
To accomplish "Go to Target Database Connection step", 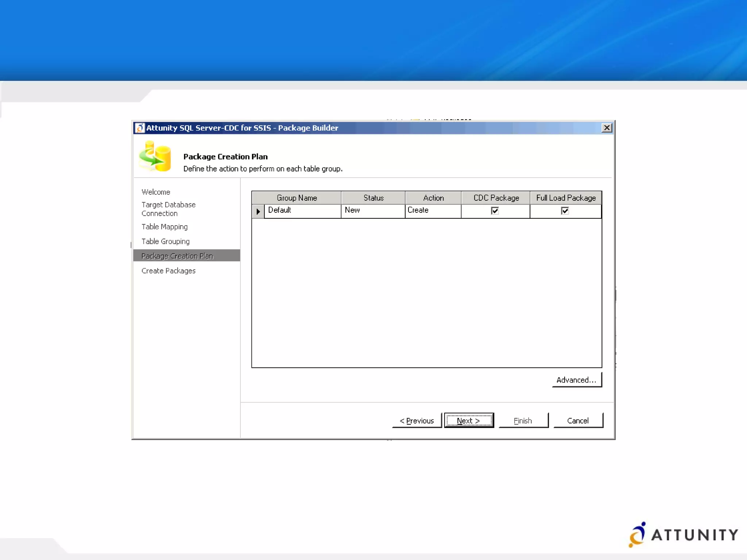I will [169, 209].
